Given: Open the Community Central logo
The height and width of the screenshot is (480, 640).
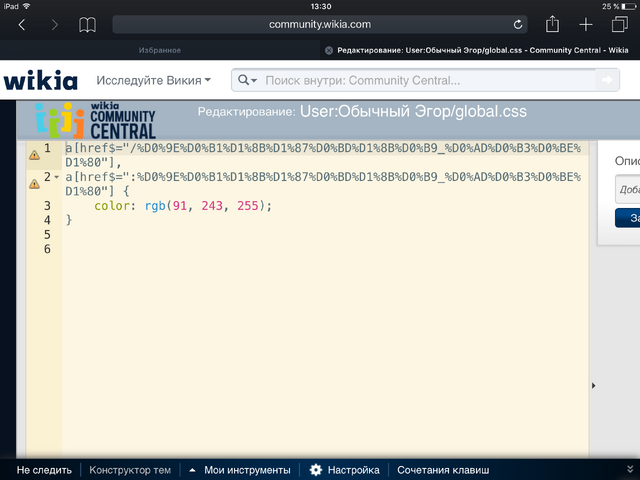Looking at the screenshot, I should (x=95, y=120).
